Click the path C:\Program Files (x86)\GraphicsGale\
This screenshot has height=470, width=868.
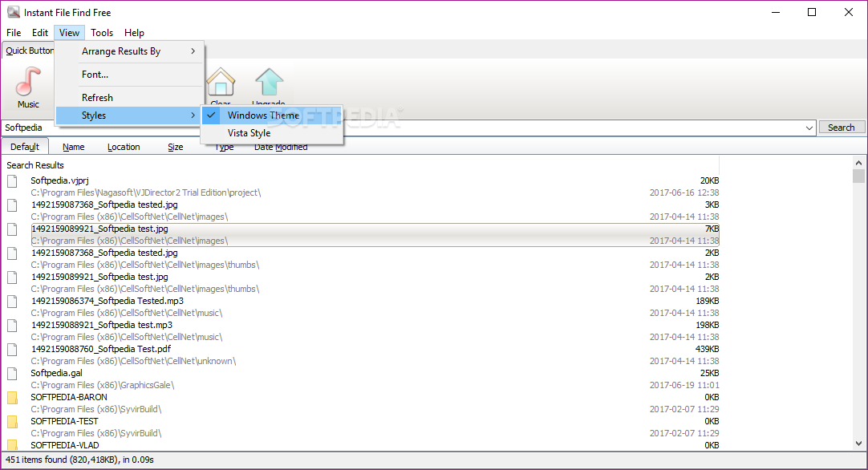[103, 385]
